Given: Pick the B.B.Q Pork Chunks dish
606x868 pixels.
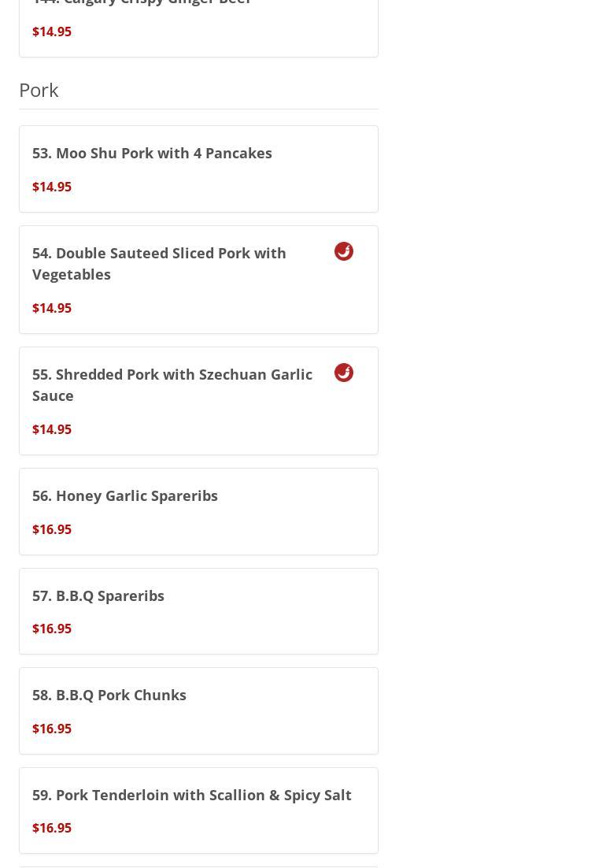Looking at the screenshot, I should point(109,695).
